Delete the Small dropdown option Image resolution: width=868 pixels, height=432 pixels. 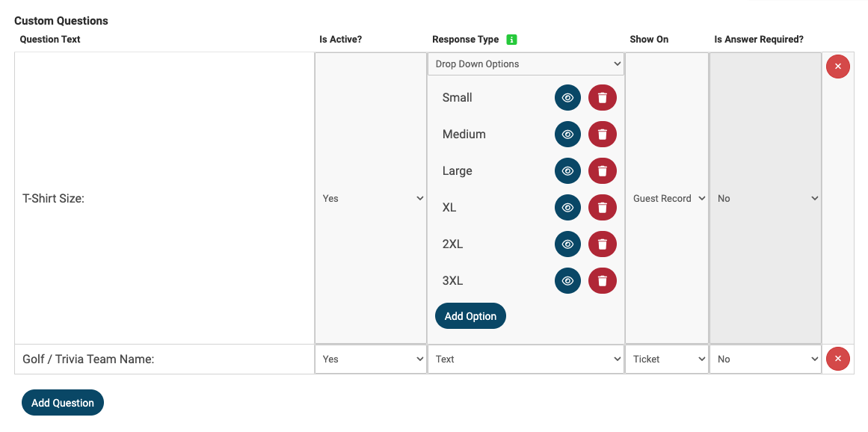tap(602, 98)
